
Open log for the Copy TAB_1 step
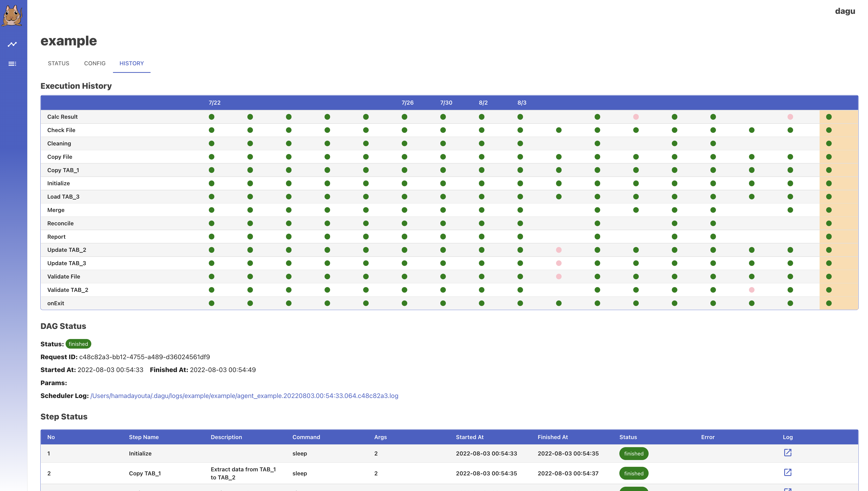pyautogui.click(x=787, y=472)
